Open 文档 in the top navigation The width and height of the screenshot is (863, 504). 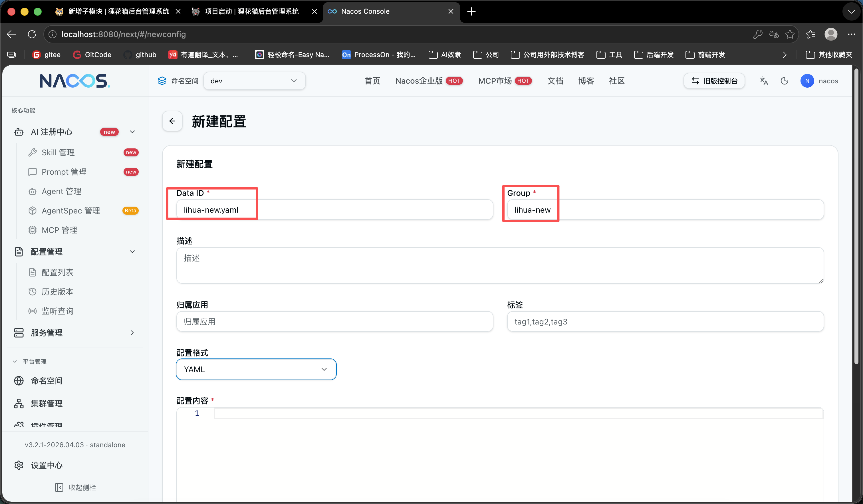click(x=555, y=81)
